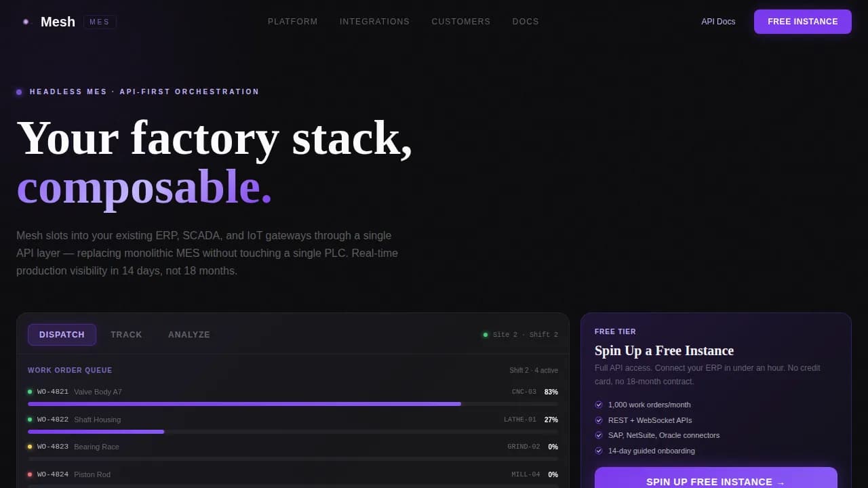
Task: Click the green Site 2 status indicator
Action: click(x=486, y=335)
